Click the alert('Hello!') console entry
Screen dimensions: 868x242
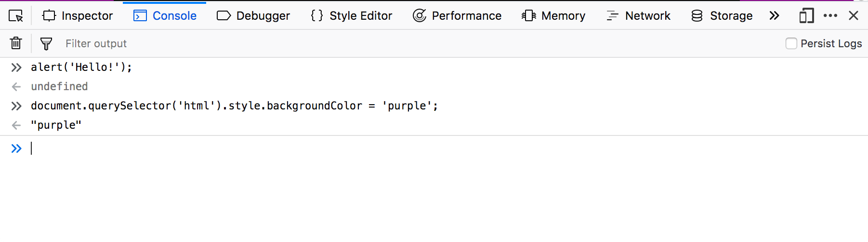point(81,67)
